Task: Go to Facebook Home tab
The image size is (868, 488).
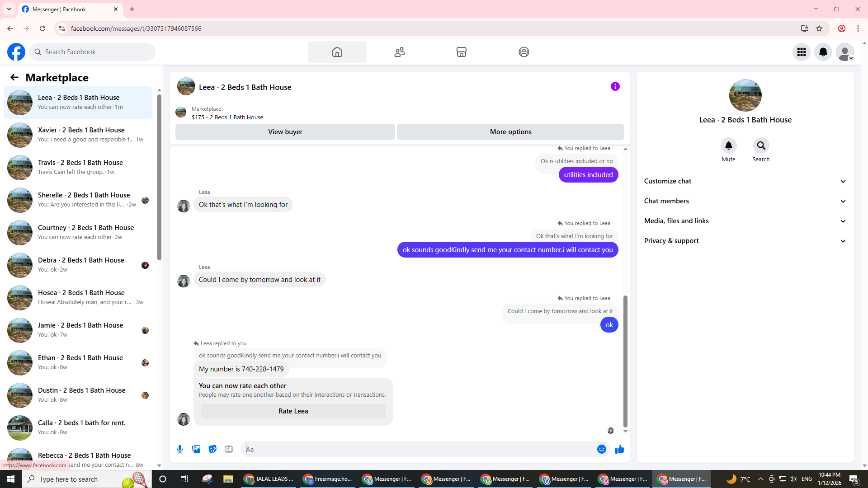Action: [337, 52]
